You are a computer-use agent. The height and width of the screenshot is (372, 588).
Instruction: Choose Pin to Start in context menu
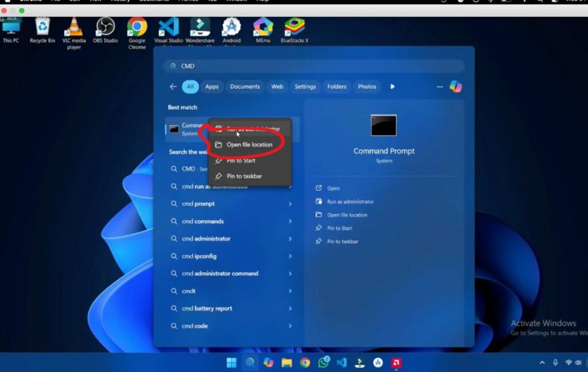(250, 160)
